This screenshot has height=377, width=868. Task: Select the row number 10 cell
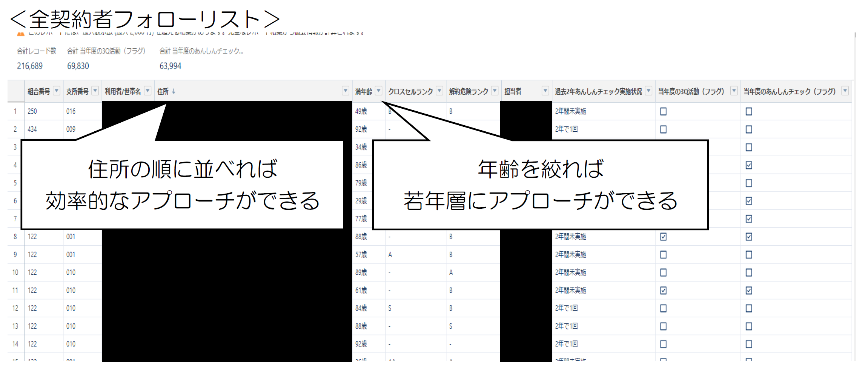[15, 272]
